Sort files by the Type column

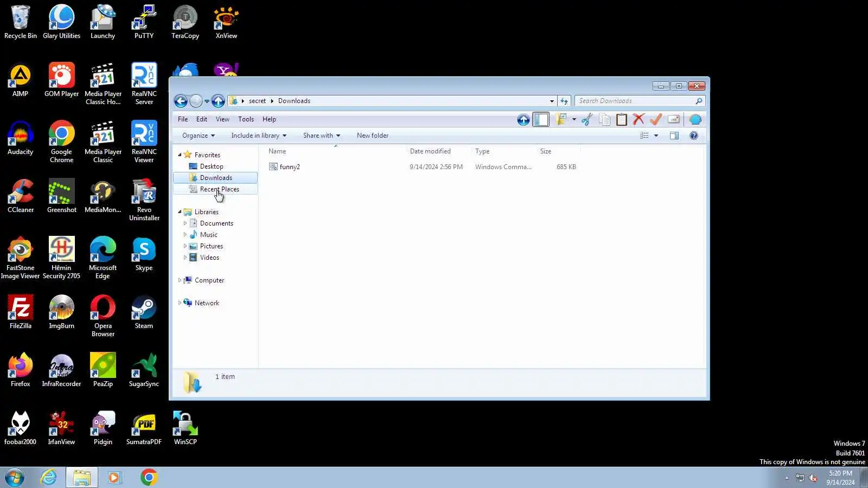(503, 151)
